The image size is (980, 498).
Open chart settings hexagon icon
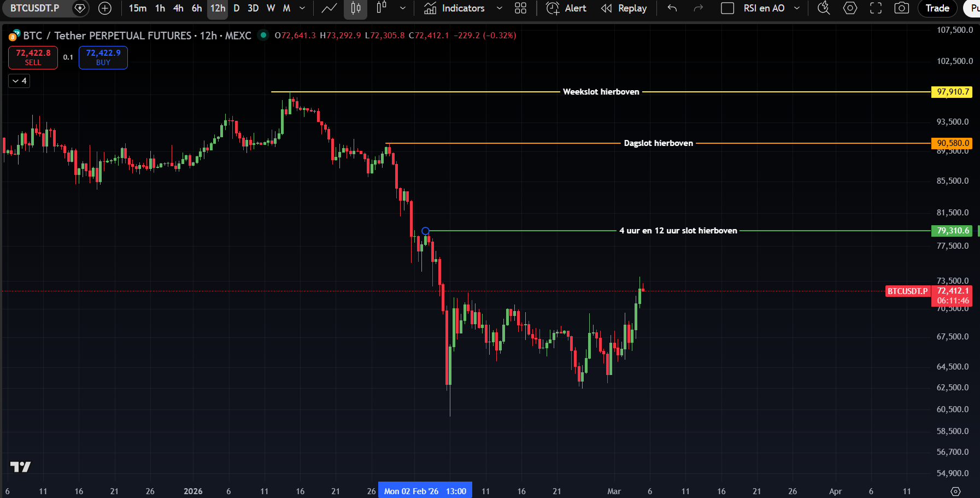coord(850,8)
